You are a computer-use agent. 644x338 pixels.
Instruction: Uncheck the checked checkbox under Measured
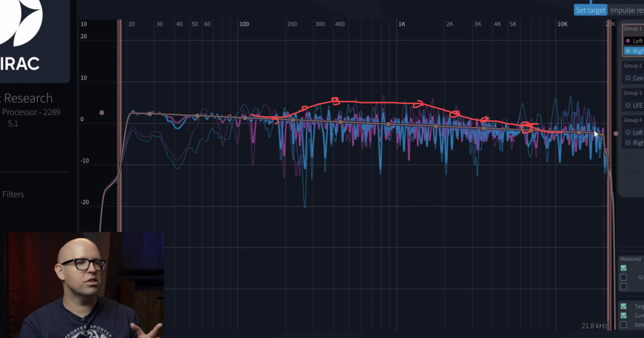click(x=624, y=268)
